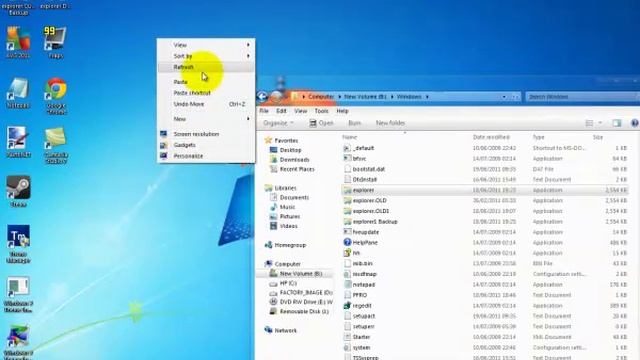The width and height of the screenshot is (640, 360).
Task: Click the Search Windows input field
Action: click(582, 97)
